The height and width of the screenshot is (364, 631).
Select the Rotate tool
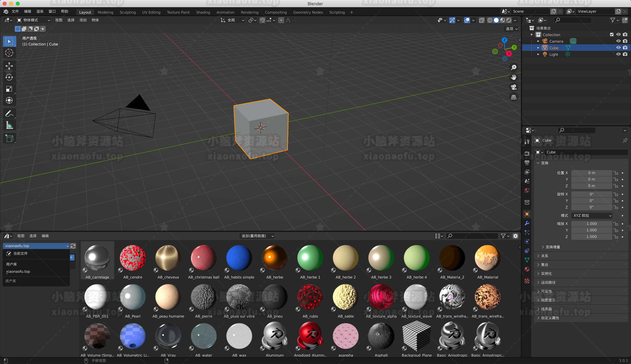pos(9,77)
